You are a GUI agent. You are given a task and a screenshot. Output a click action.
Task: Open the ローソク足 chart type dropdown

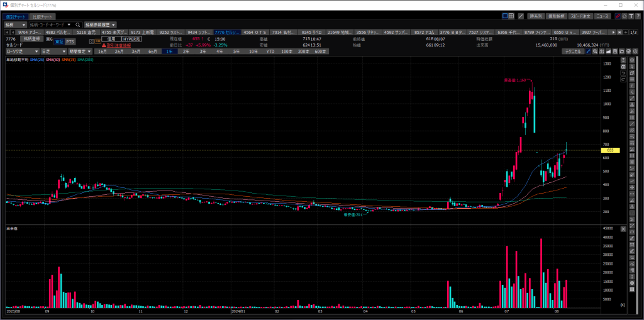coord(22,52)
